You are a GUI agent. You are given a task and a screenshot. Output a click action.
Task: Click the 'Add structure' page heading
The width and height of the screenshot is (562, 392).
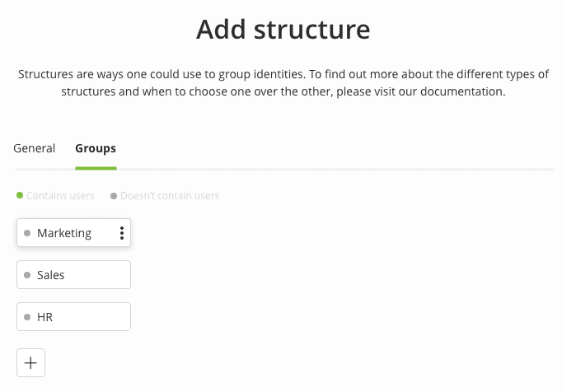click(283, 30)
